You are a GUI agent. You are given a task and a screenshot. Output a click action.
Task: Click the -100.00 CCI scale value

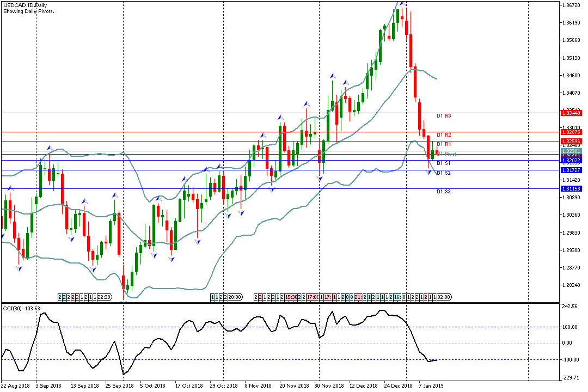click(569, 360)
